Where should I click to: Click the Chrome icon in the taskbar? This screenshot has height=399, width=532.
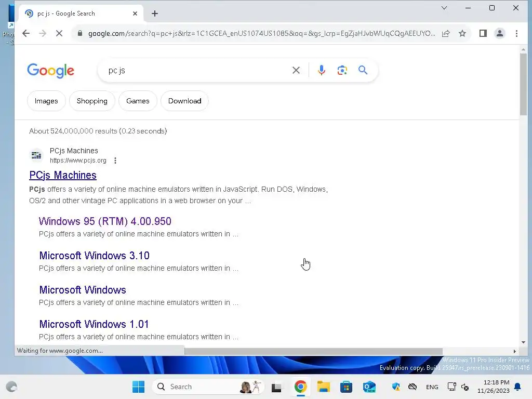(300, 387)
